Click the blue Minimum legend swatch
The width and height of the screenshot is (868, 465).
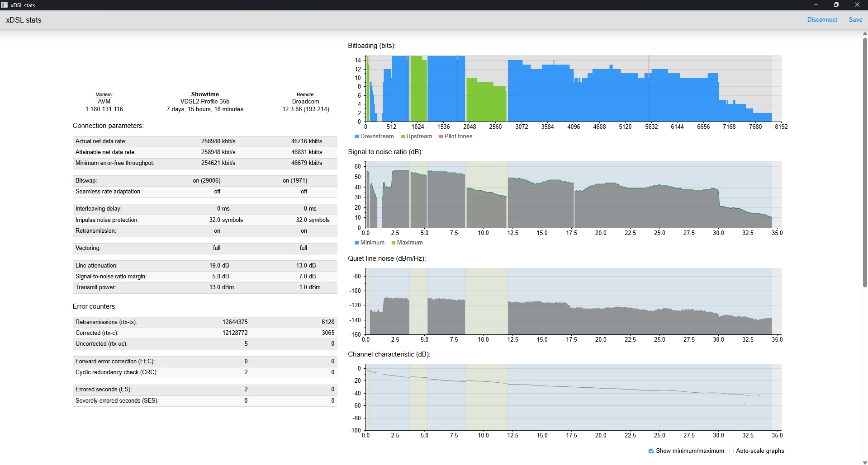(x=357, y=243)
